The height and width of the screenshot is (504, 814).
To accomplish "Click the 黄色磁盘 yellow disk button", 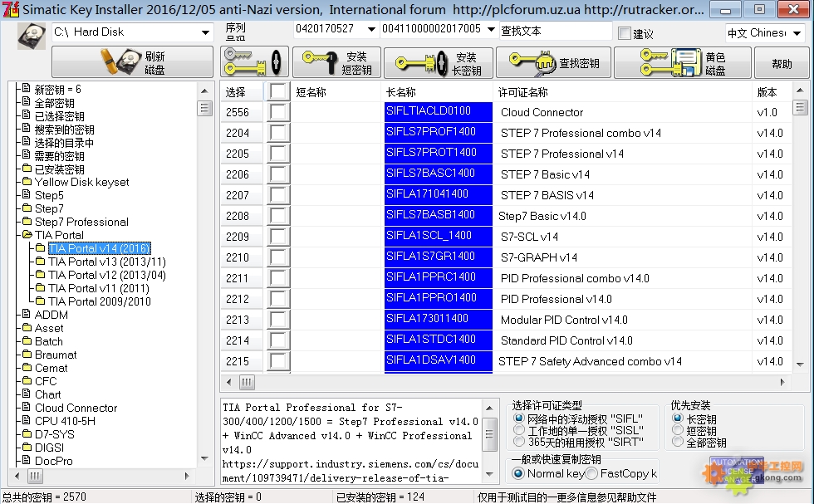I will click(x=683, y=62).
